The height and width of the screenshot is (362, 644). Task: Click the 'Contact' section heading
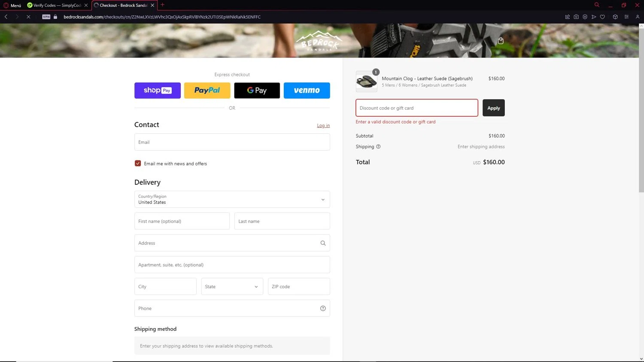click(x=146, y=125)
